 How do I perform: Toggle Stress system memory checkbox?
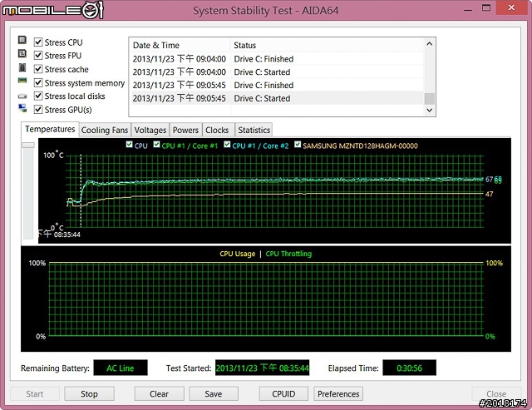pyautogui.click(x=38, y=82)
